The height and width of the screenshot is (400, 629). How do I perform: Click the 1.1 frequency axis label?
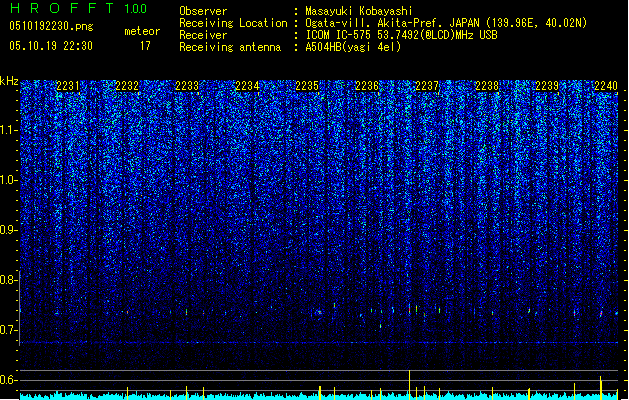pyautogui.click(x=9, y=130)
